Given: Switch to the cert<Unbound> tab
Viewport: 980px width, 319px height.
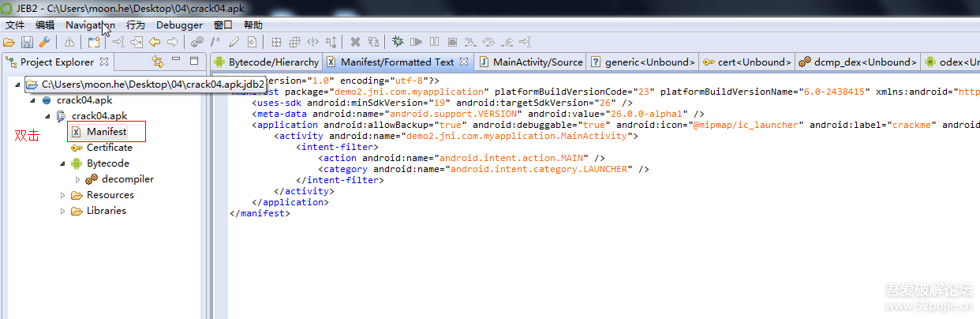Looking at the screenshot, I should click(x=746, y=62).
